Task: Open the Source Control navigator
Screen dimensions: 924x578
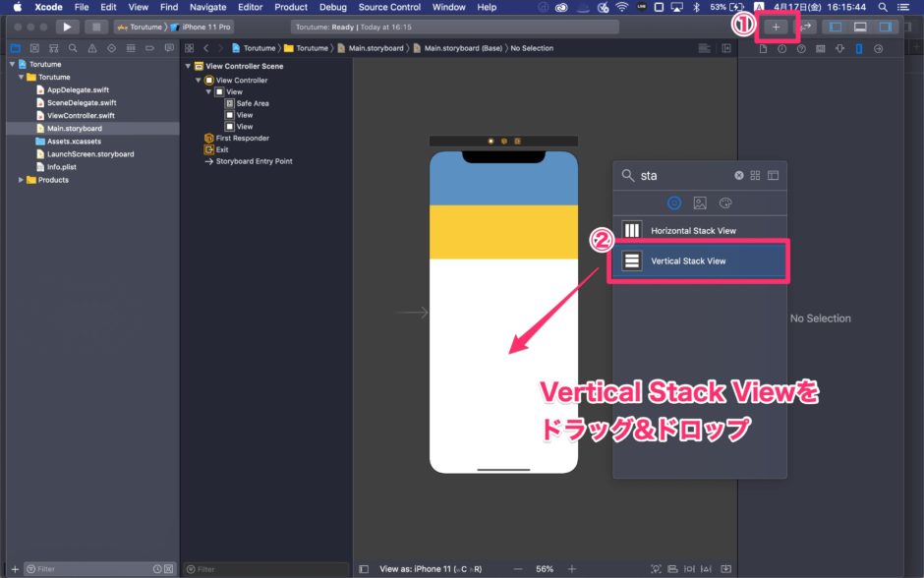Action: pos(33,47)
